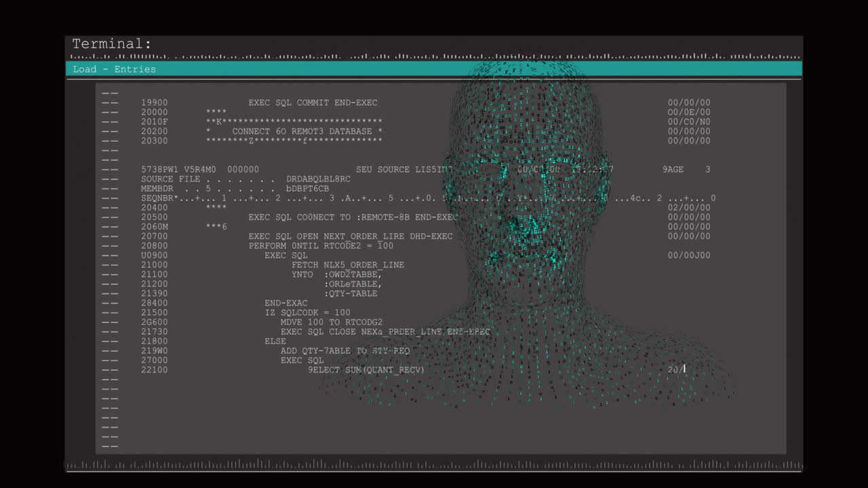Select the member name "bDBPT6CB"
This screenshot has width=868, height=488.
coord(307,188)
